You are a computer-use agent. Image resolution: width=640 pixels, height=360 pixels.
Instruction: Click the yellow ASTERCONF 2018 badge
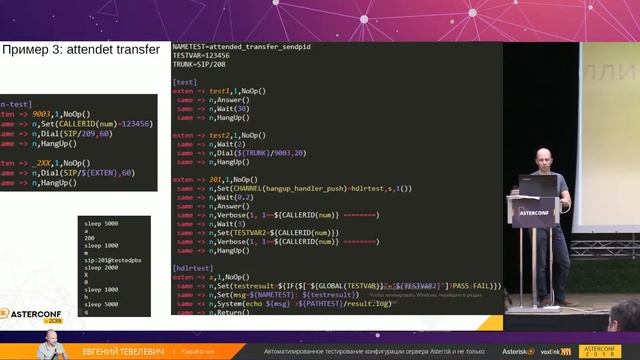click(600, 351)
